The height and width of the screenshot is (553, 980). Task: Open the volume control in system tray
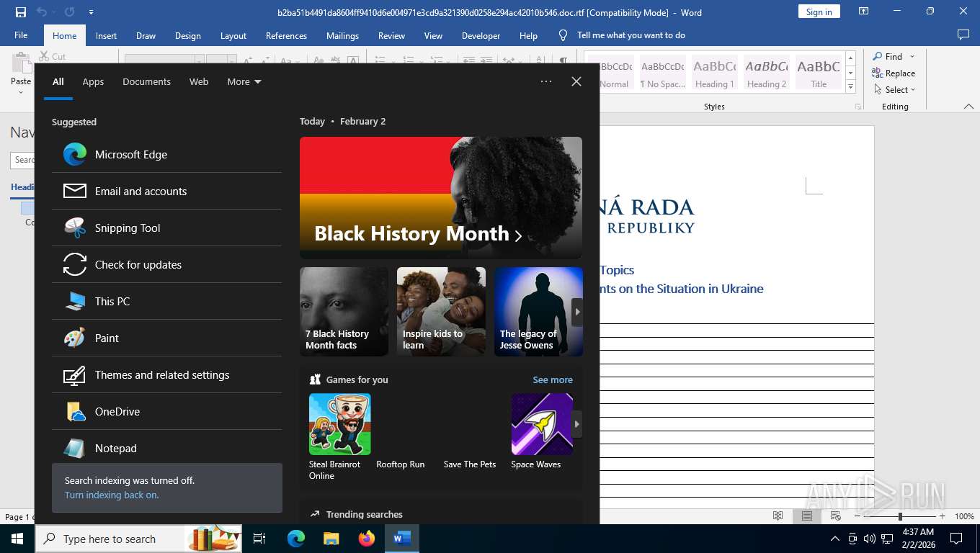[870, 539]
